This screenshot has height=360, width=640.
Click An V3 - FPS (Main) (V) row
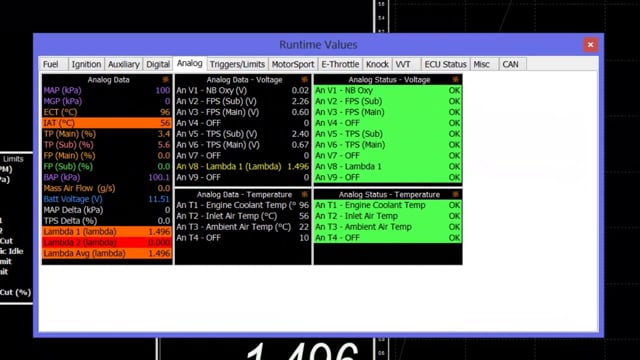(243, 112)
